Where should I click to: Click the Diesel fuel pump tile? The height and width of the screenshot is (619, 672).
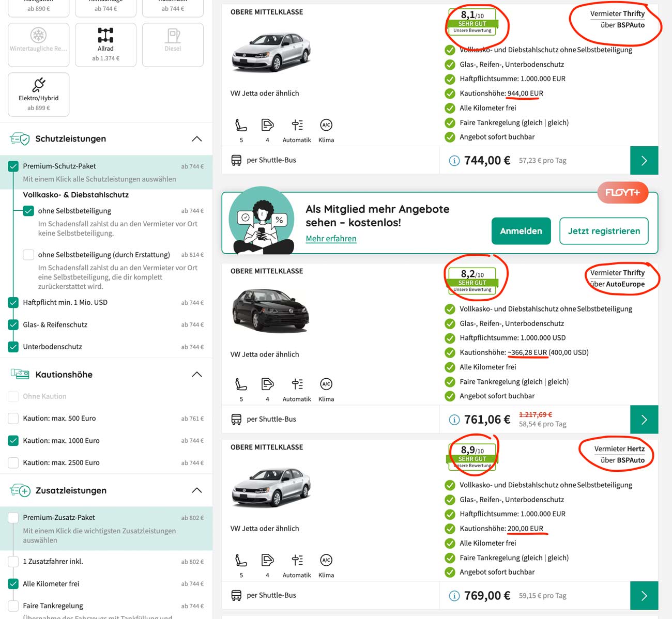tap(173, 45)
